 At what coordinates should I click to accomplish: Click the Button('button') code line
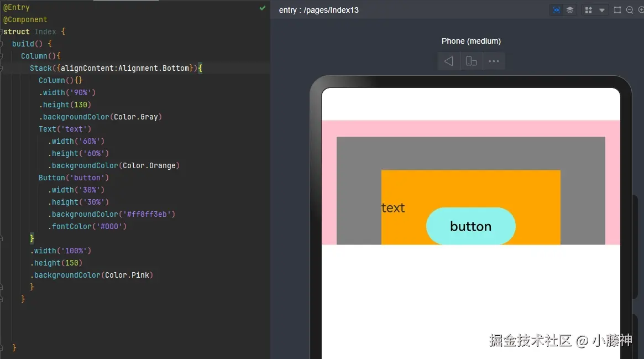pos(74,178)
